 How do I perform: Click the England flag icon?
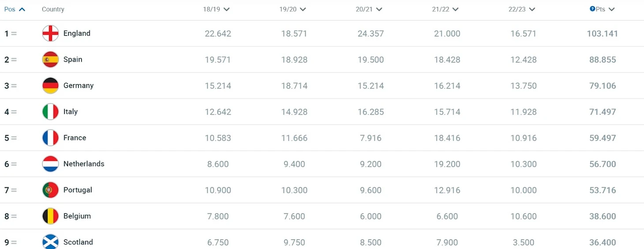50,33
